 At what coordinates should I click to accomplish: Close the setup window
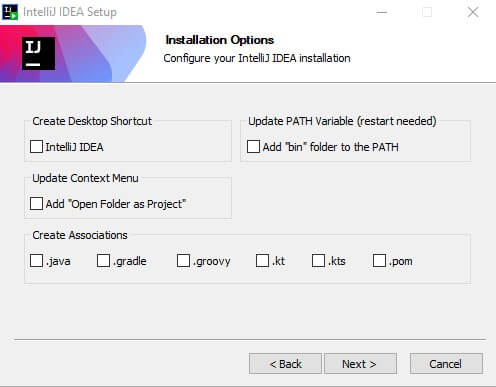(473, 12)
